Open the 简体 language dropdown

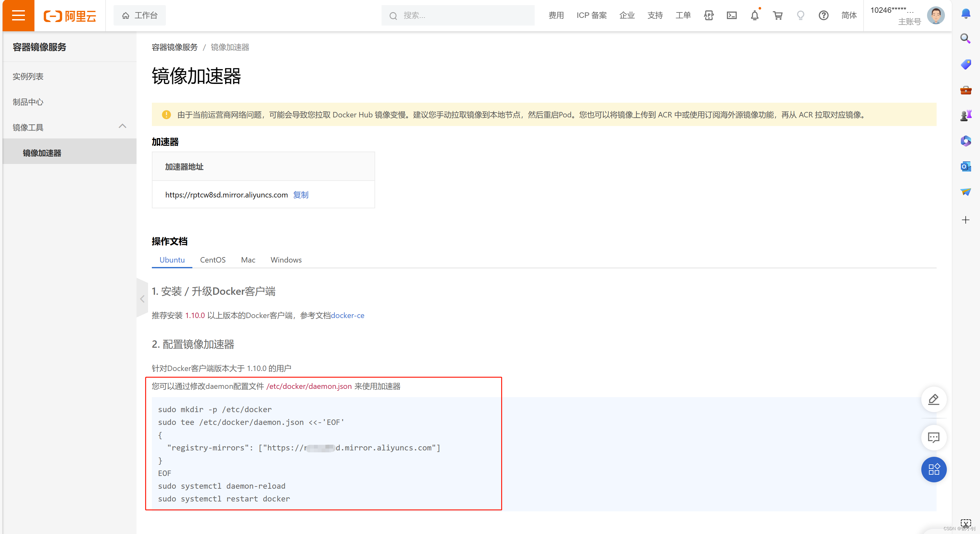[849, 16]
